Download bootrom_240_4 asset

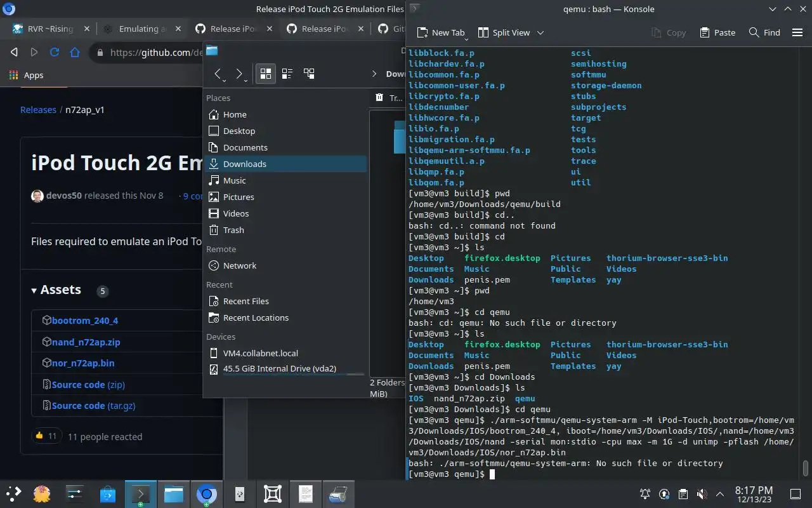85,321
